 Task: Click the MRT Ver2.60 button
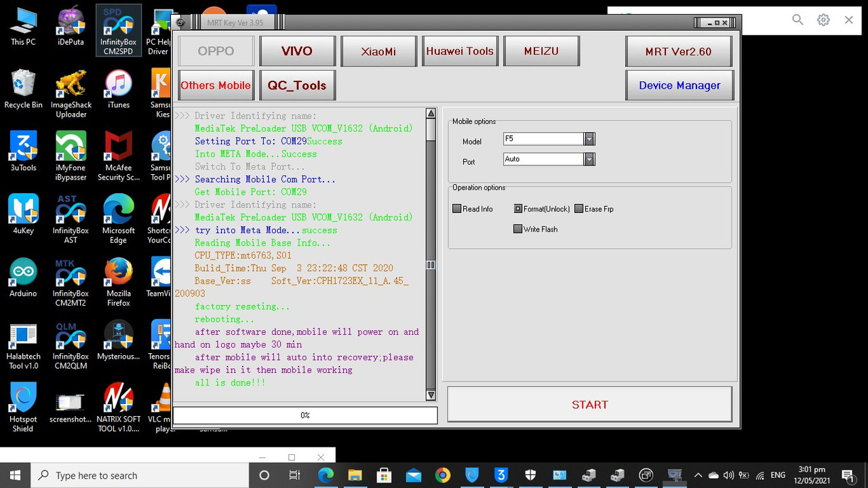click(x=678, y=51)
